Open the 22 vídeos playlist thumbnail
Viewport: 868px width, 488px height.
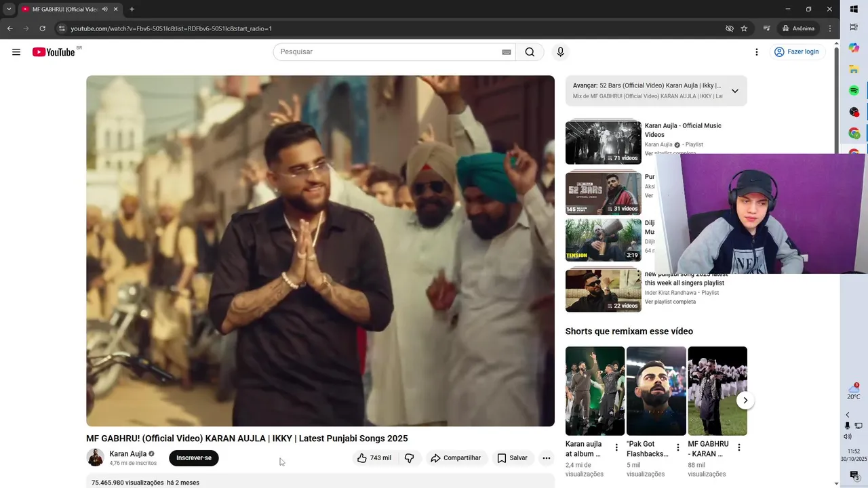(x=604, y=291)
